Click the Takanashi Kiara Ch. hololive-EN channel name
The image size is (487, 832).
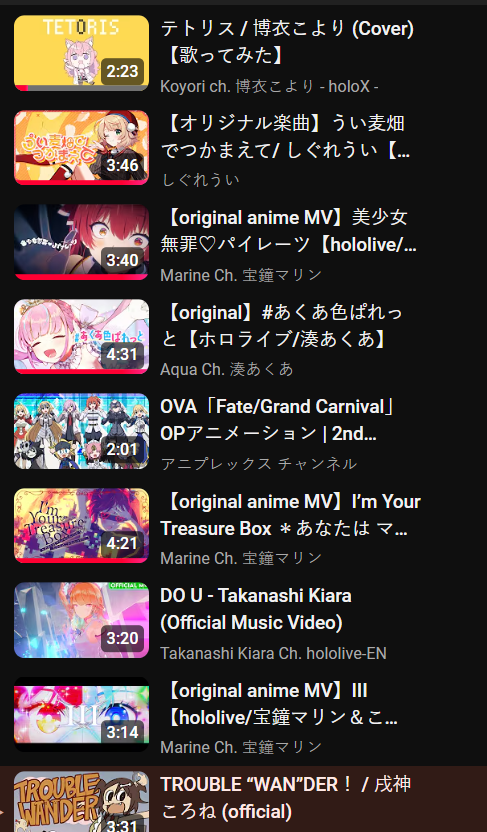point(273,653)
